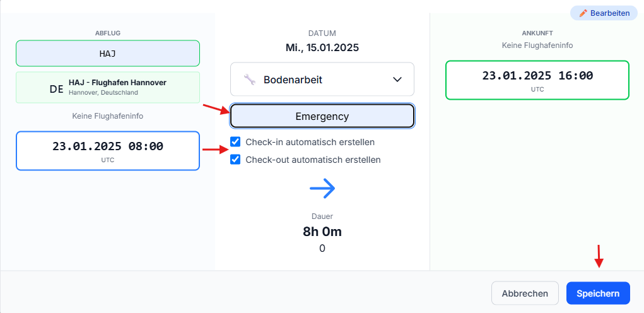Toggle Check-in automatisch erstellen checkbox

pos(235,142)
